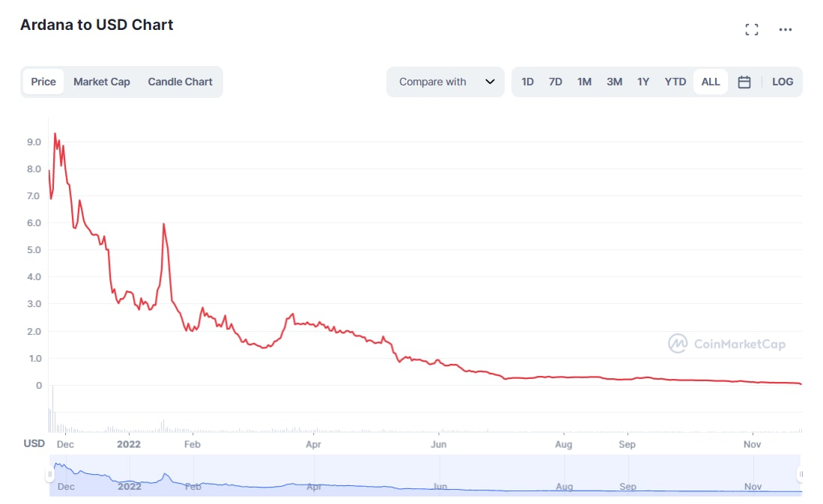The image size is (823, 504).
Task: Click the CoinMarketCap watermark logo
Action: [726, 344]
